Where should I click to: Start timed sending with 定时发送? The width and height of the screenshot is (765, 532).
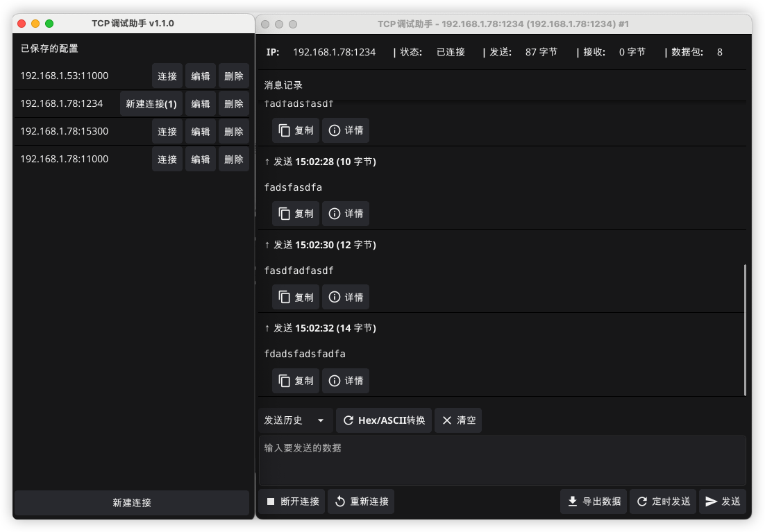[x=663, y=501]
